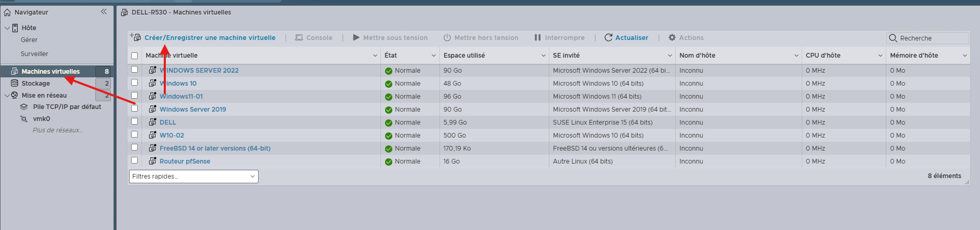Open the Espace utilisé column menu arrow
The width and height of the screenshot is (980, 230).
click(544, 56)
